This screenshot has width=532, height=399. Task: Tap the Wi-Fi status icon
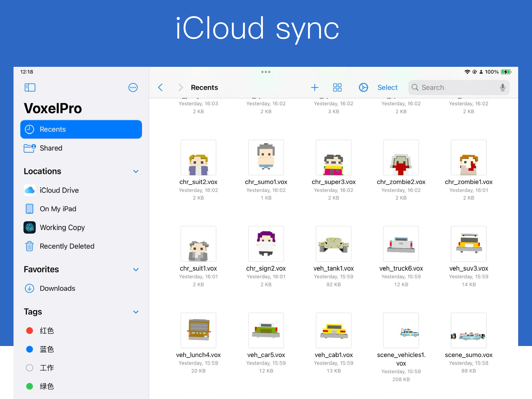coord(467,72)
